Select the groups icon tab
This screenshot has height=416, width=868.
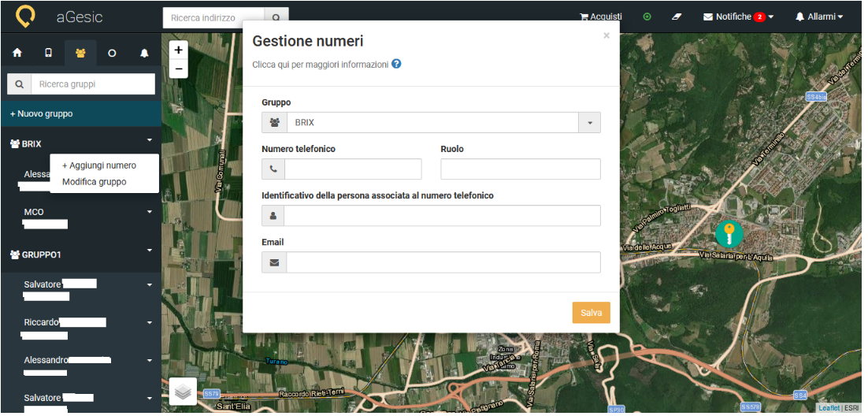(x=80, y=54)
